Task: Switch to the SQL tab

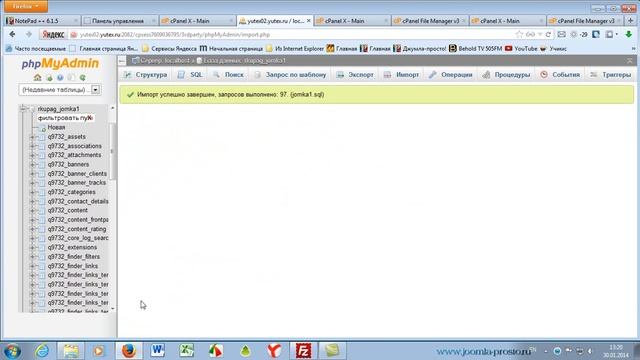Action: click(x=191, y=75)
